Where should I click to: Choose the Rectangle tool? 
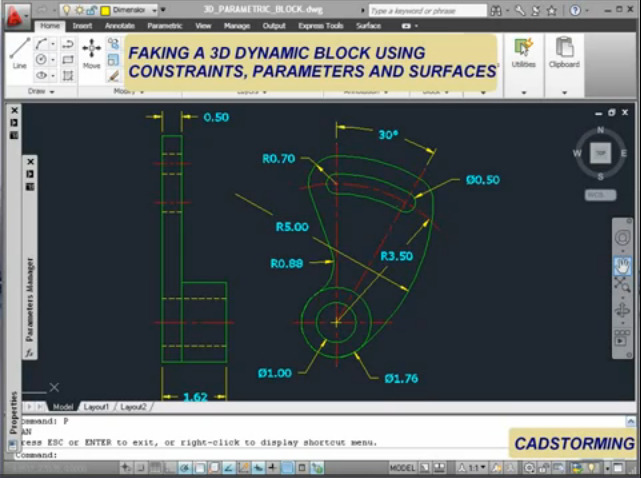pyautogui.click(x=68, y=60)
